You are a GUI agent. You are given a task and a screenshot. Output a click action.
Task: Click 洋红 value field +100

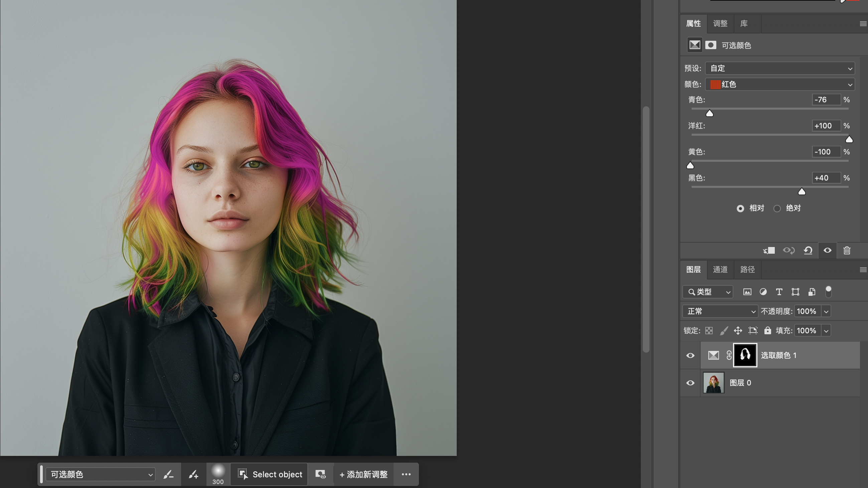point(826,126)
